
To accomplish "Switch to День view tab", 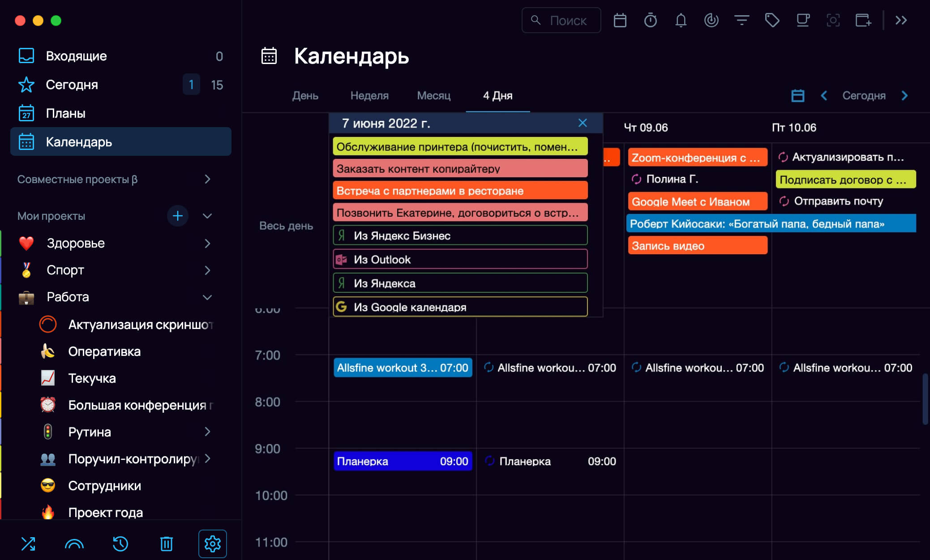I will pyautogui.click(x=305, y=96).
